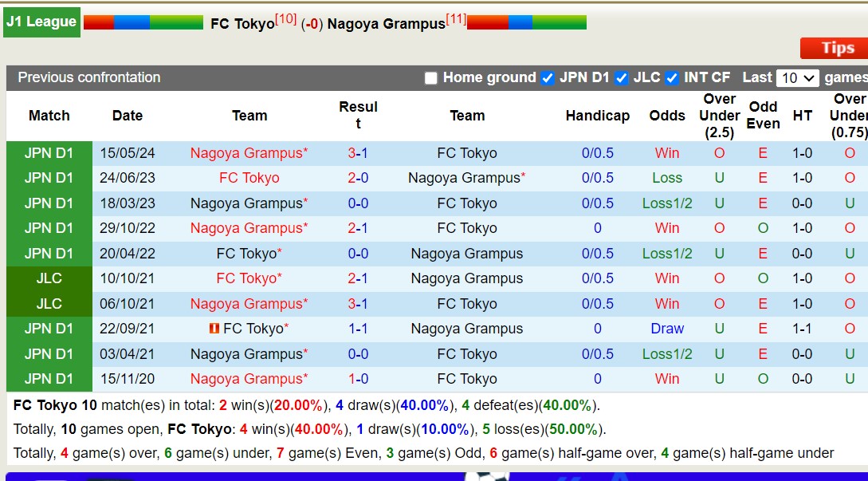Uncheck the JPN D1 filter
868x481 pixels.
point(547,78)
